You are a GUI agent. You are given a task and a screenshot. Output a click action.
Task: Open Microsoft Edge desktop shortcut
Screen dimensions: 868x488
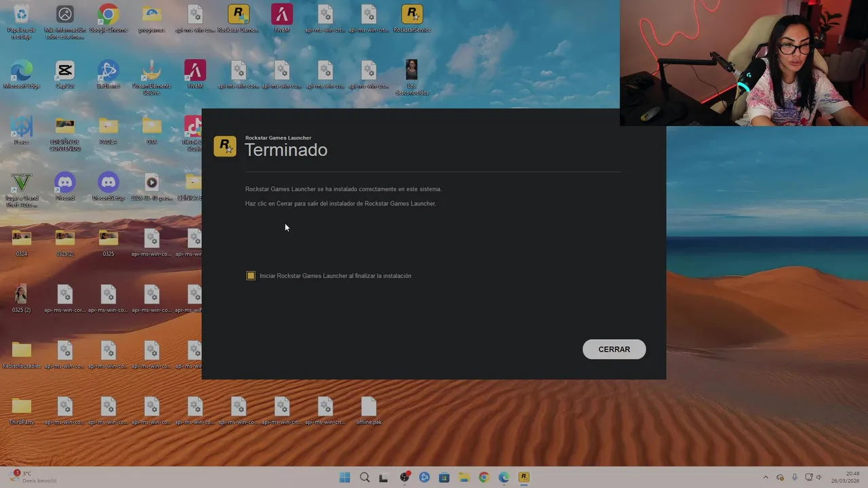(x=22, y=75)
